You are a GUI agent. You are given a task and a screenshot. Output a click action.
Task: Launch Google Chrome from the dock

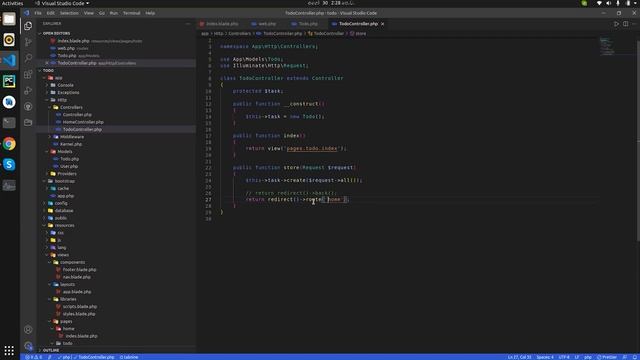(x=9, y=144)
